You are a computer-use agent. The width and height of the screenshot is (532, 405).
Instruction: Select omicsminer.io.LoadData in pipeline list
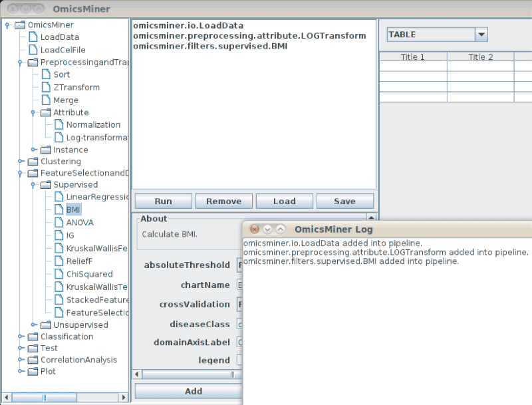[188, 26]
